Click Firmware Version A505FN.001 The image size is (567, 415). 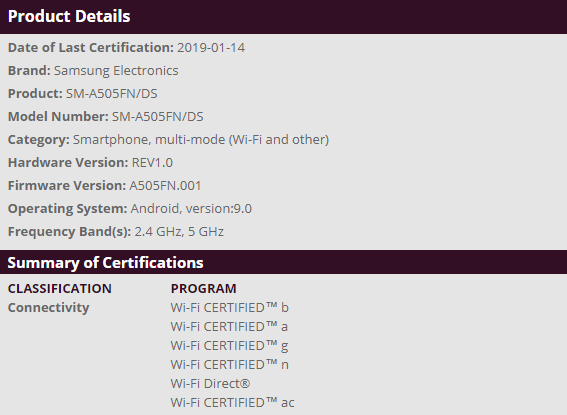165,185
